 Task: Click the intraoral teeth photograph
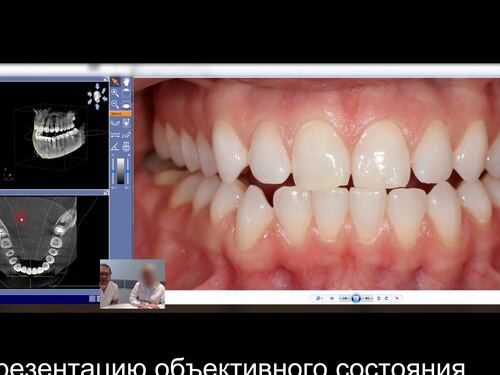pyautogui.click(x=317, y=183)
